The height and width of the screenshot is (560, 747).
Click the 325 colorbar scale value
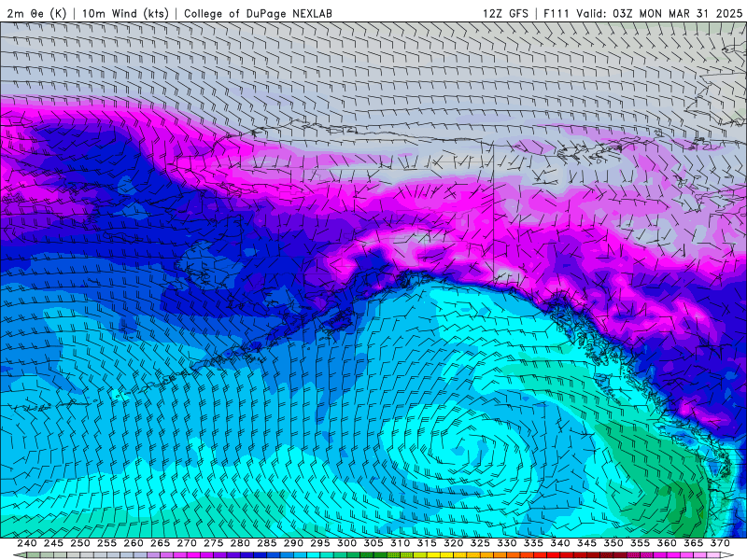(x=480, y=543)
